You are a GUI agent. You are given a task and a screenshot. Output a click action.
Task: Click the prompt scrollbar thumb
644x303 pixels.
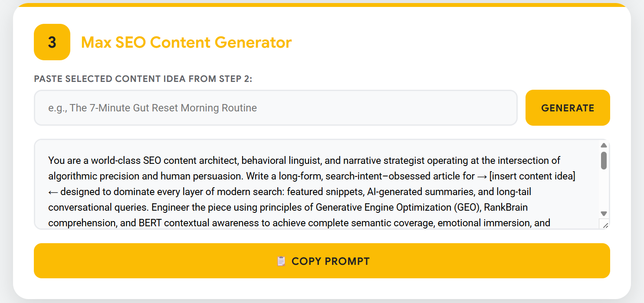click(x=604, y=160)
